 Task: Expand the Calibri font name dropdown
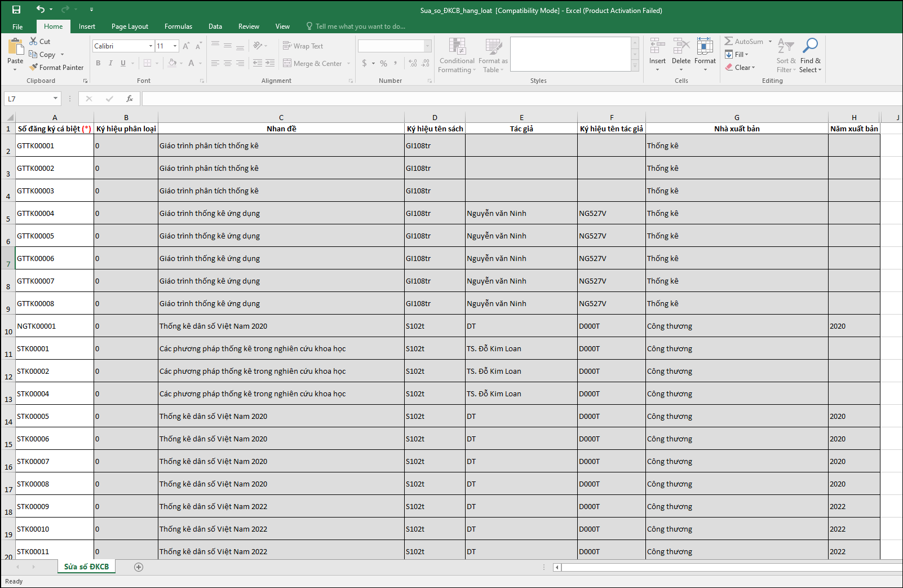click(150, 46)
